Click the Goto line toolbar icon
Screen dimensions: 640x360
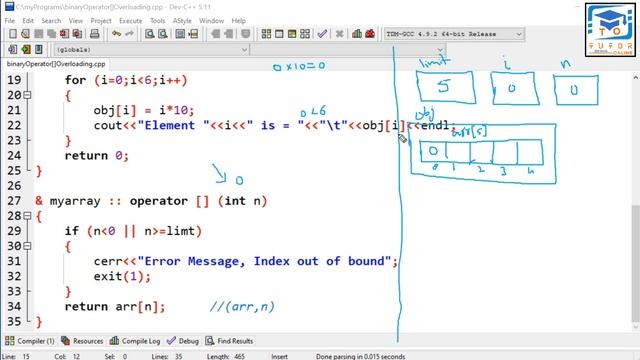click(x=193, y=34)
